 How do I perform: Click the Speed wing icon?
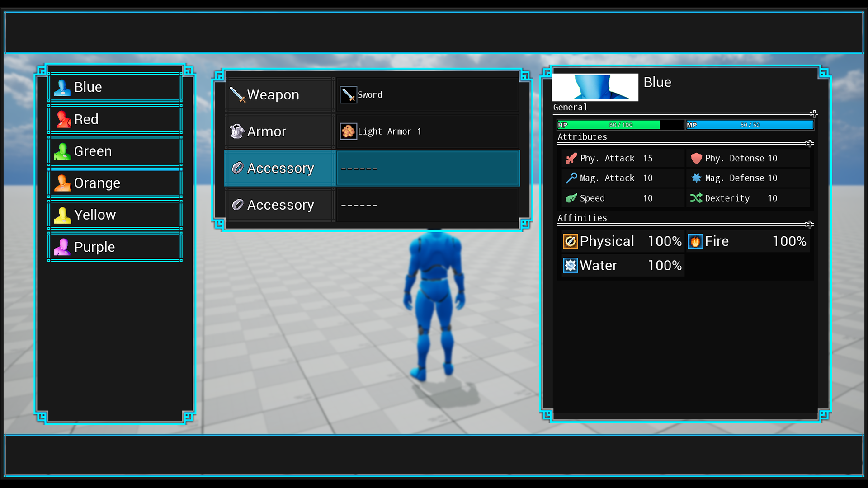tap(571, 198)
